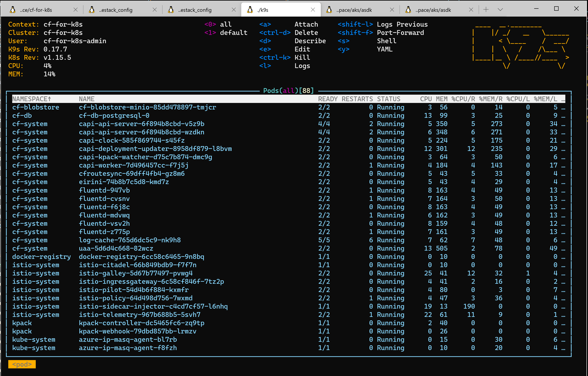588x376 pixels.
Task: Click the <d> Describe hint
Action: (x=292, y=41)
